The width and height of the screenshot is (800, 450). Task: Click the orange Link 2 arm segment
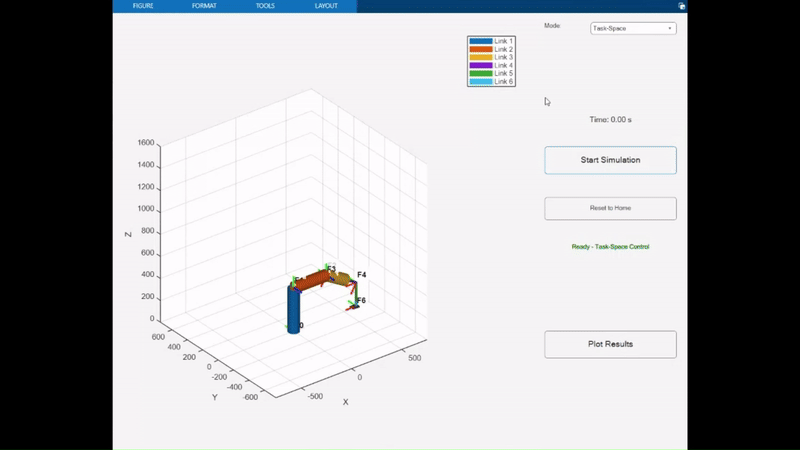coord(314,281)
